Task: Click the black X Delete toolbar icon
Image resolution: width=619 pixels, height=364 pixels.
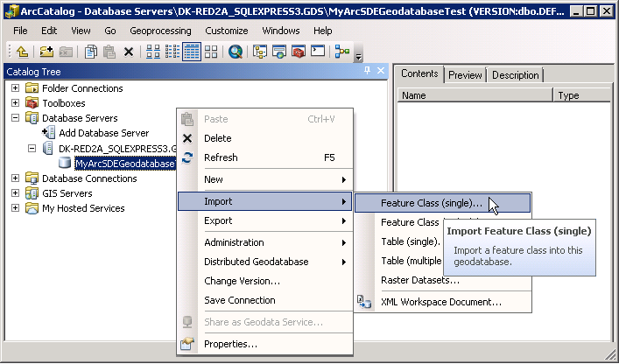Action: pos(129,52)
